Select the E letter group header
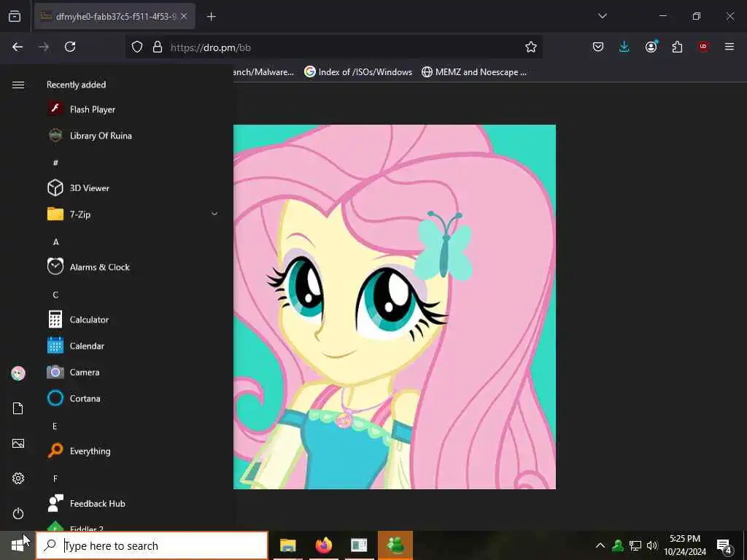 click(x=55, y=426)
